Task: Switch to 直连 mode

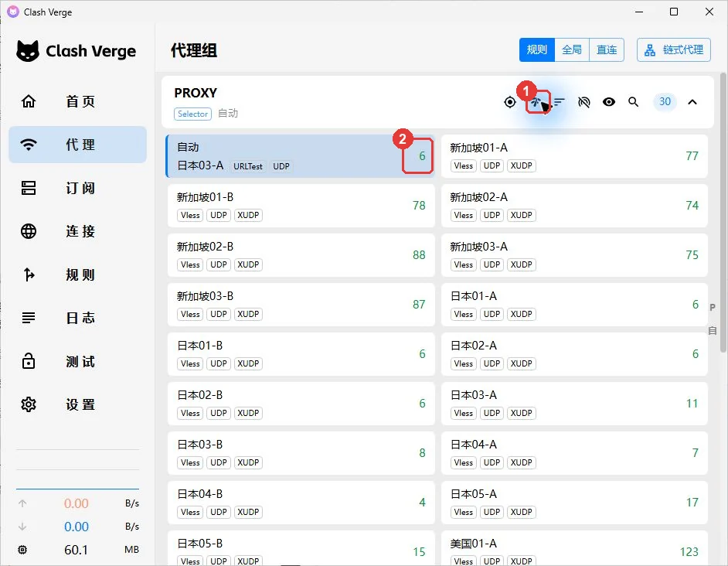Action: point(607,49)
